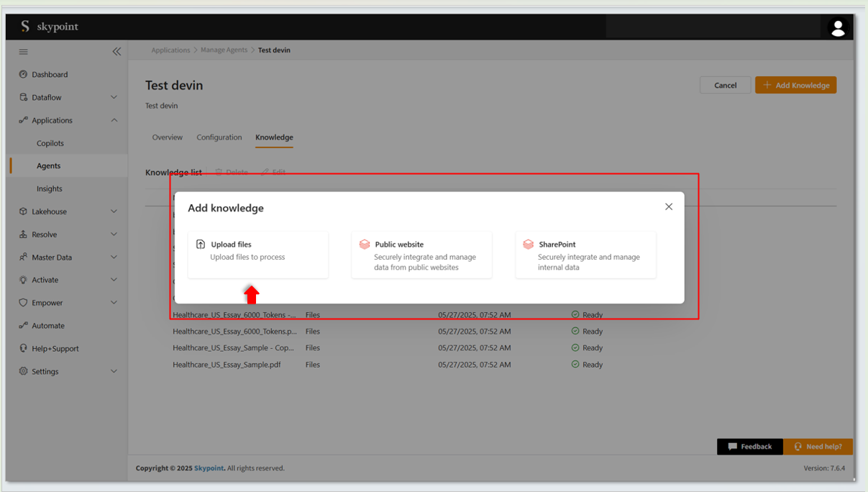Click the Skypoint logo icon
Image resolution: width=868 pixels, height=492 pixels.
pos(25,27)
